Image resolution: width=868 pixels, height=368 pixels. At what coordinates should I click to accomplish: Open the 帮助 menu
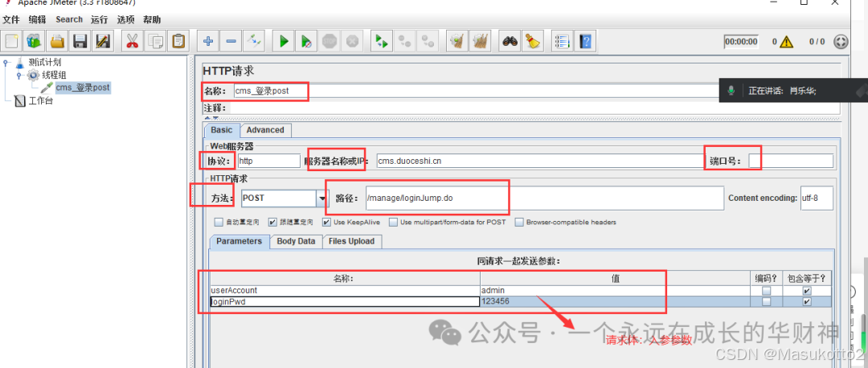click(152, 19)
